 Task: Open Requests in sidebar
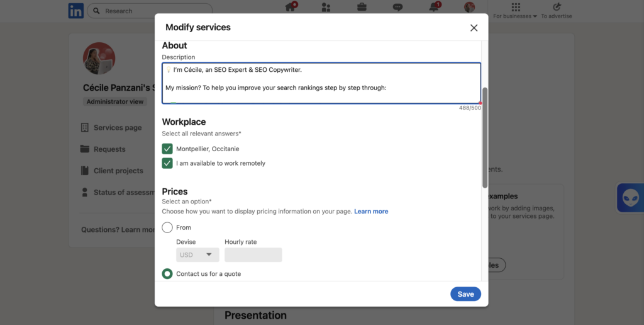pos(109,149)
